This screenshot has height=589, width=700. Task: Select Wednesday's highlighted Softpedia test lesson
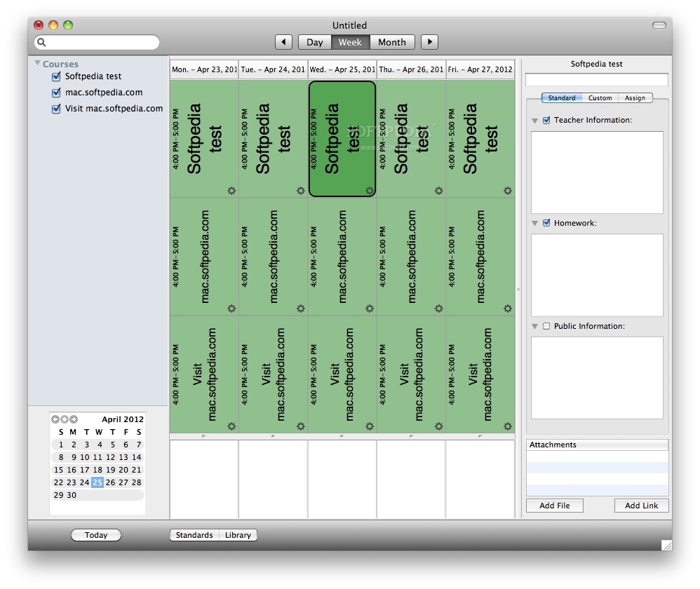(342, 139)
